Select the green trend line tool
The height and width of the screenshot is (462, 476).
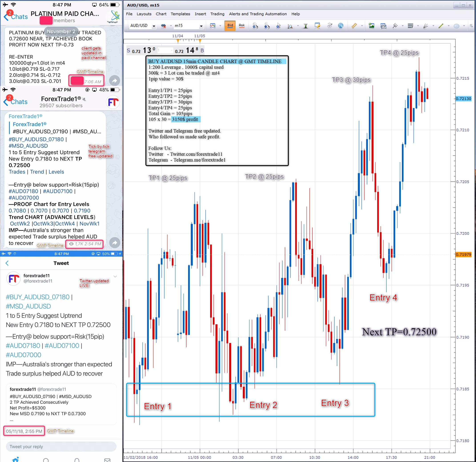click(441, 26)
